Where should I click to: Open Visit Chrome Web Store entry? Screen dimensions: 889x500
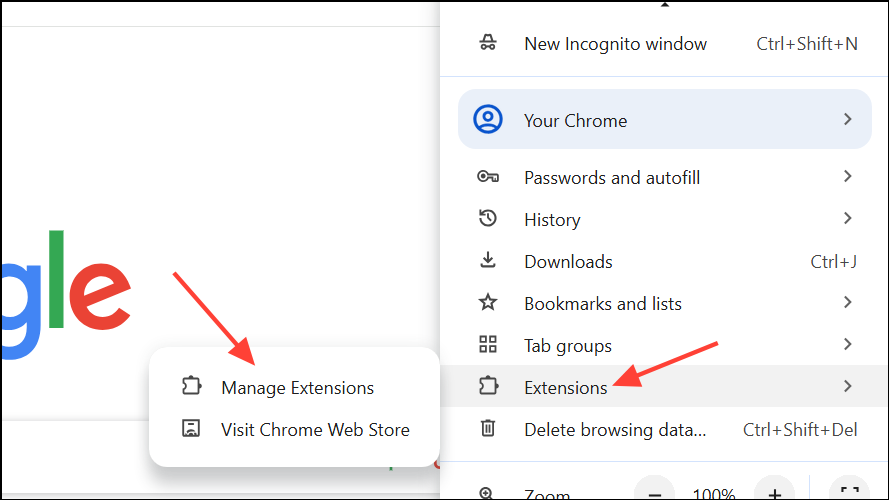(315, 429)
